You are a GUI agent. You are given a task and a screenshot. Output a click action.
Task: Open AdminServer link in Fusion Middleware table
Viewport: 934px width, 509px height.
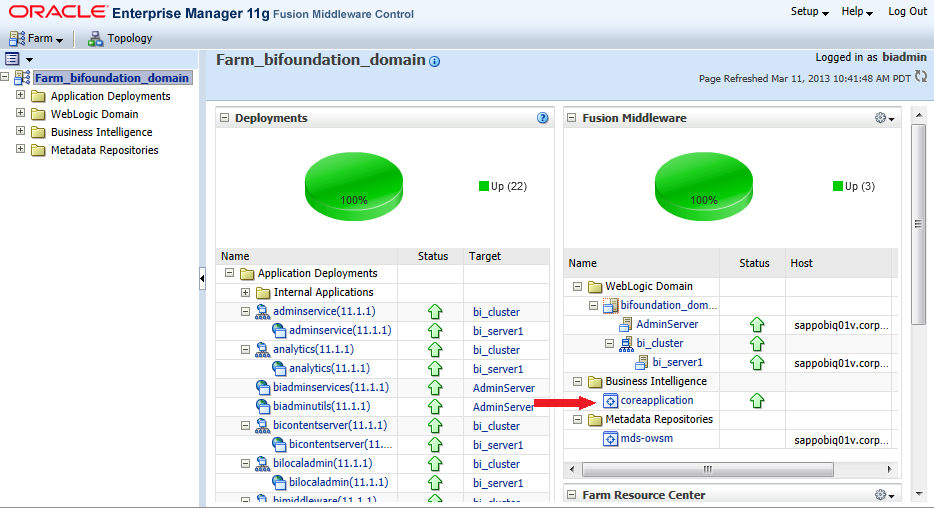coord(667,324)
